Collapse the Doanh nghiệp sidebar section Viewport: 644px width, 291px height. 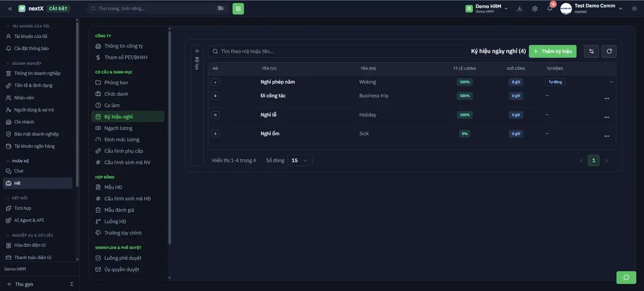(27, 63)
